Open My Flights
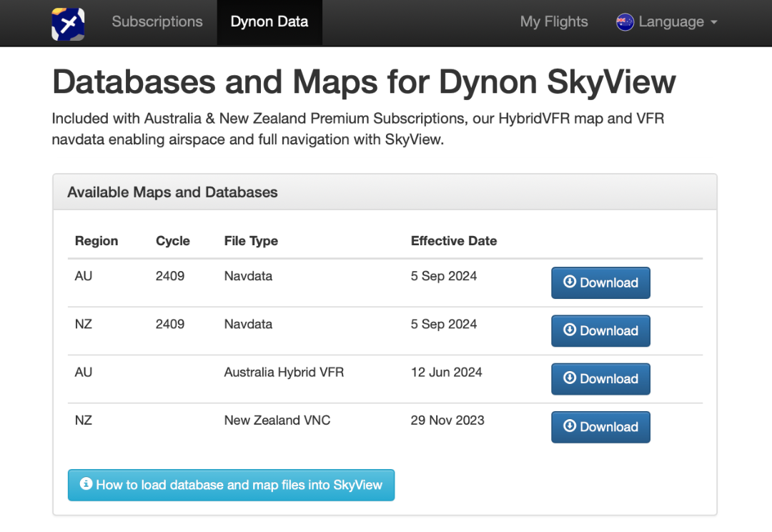This screenshot has width=772, height=532. [554, 22]
